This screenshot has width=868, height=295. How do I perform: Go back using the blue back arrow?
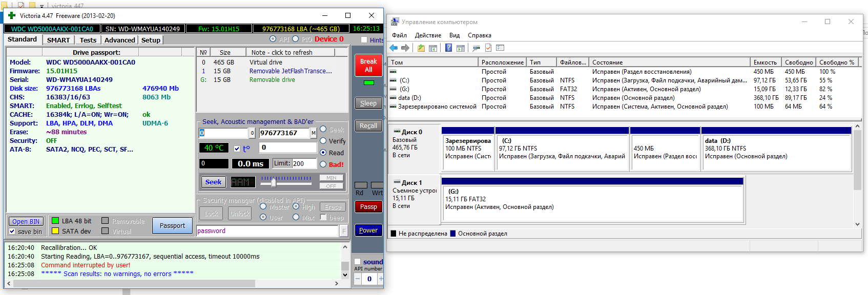click(394, 48)
